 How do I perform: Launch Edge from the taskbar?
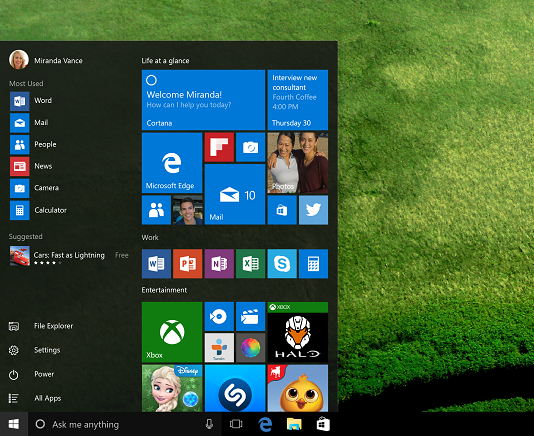pyautogui.click(x=265, y=424)
